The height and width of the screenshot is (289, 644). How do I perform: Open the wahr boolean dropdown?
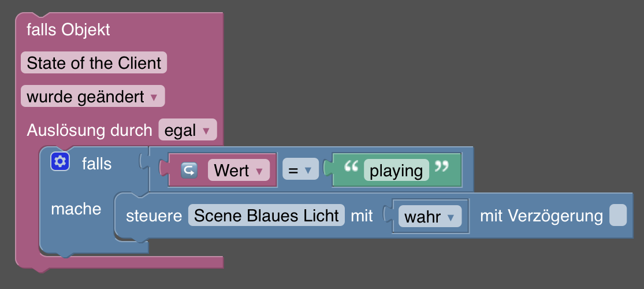(430, 216)
